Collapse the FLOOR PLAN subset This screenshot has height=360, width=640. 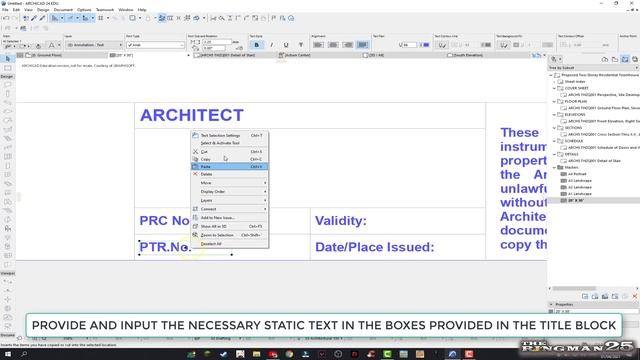coord(554,101)
